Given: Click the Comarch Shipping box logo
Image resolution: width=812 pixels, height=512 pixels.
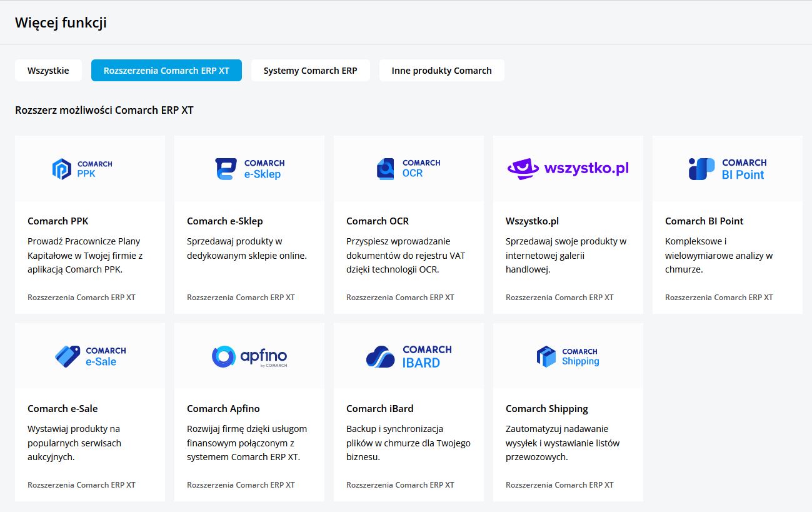Looking at the screenshot, I should (546, 356).
